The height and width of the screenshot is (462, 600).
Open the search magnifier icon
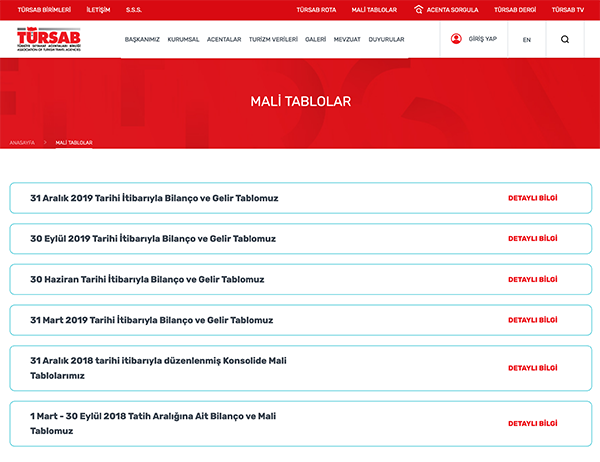click(x=565, y=39)
